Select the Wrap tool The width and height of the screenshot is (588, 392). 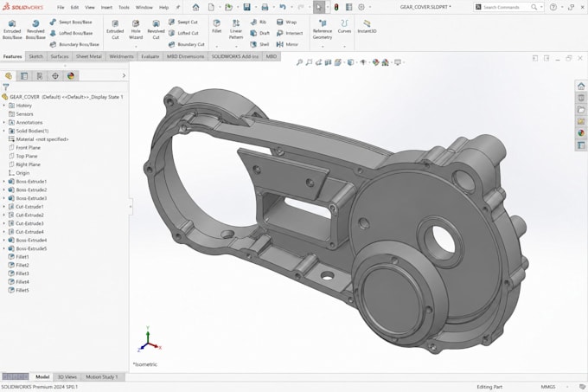point(287,22)
